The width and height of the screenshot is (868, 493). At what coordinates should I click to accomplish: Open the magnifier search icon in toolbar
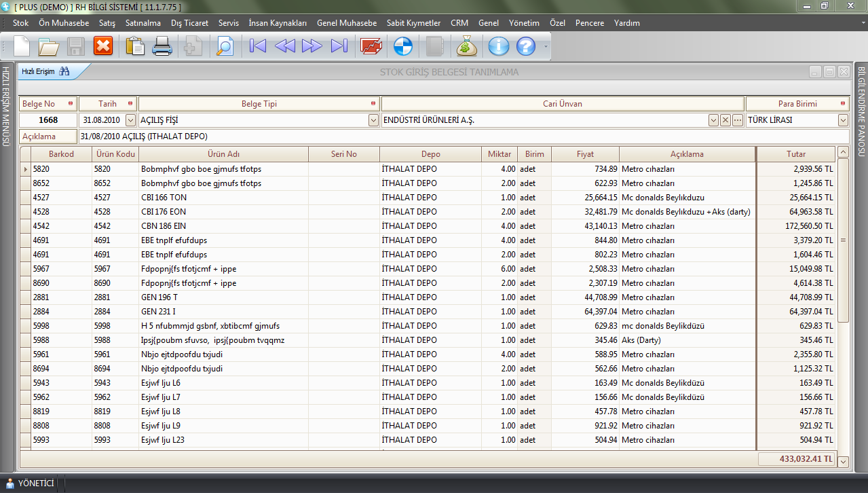pos(224,46)
